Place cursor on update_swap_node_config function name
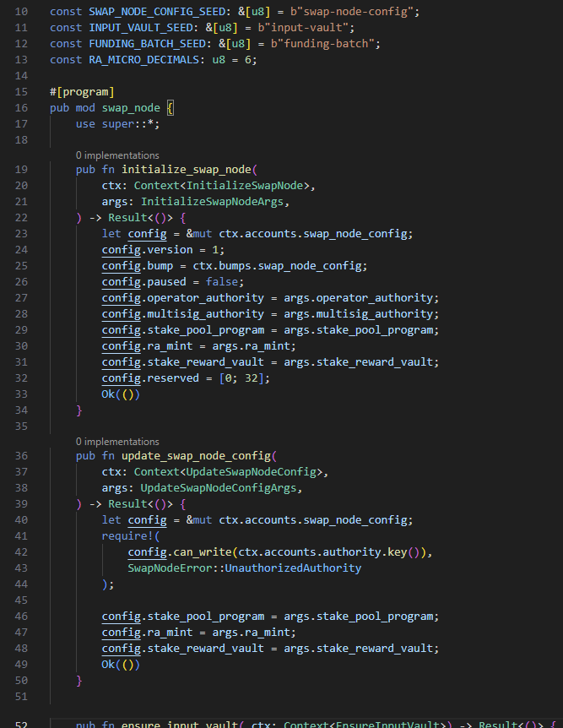563x728 pixels. [196, 456]
